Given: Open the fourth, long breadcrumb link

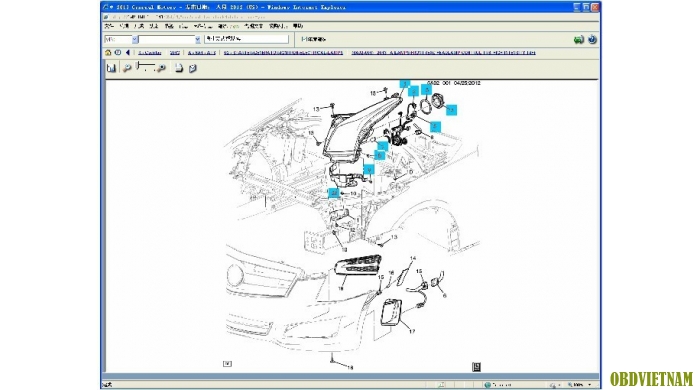Looking at the screenshot, I should (x=283, y=53).
